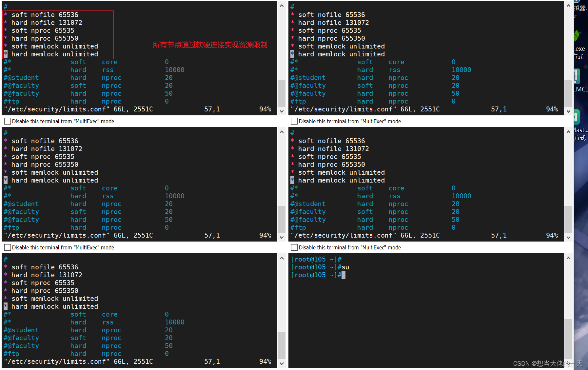Tick Disable MultiExec checkbox under top-right terminal
This screenshot has width=588, height=370.
coord(294,121)
